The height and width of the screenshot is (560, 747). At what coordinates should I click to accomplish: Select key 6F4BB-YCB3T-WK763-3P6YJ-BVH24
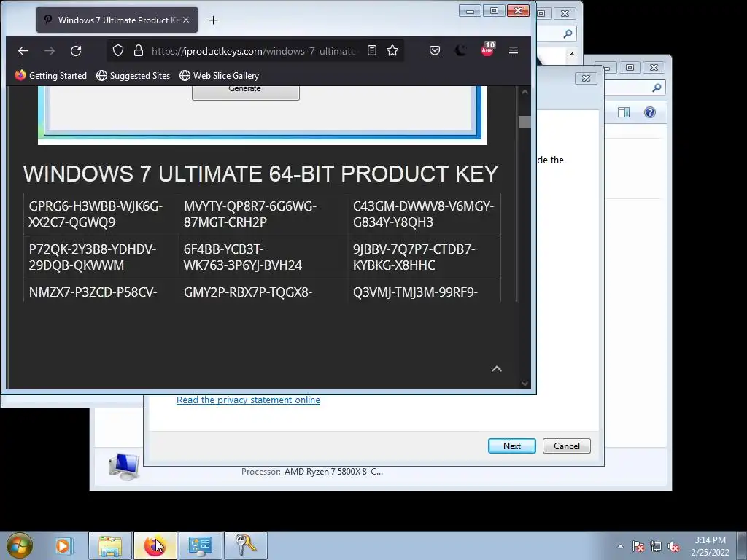[x=242, y=257]
